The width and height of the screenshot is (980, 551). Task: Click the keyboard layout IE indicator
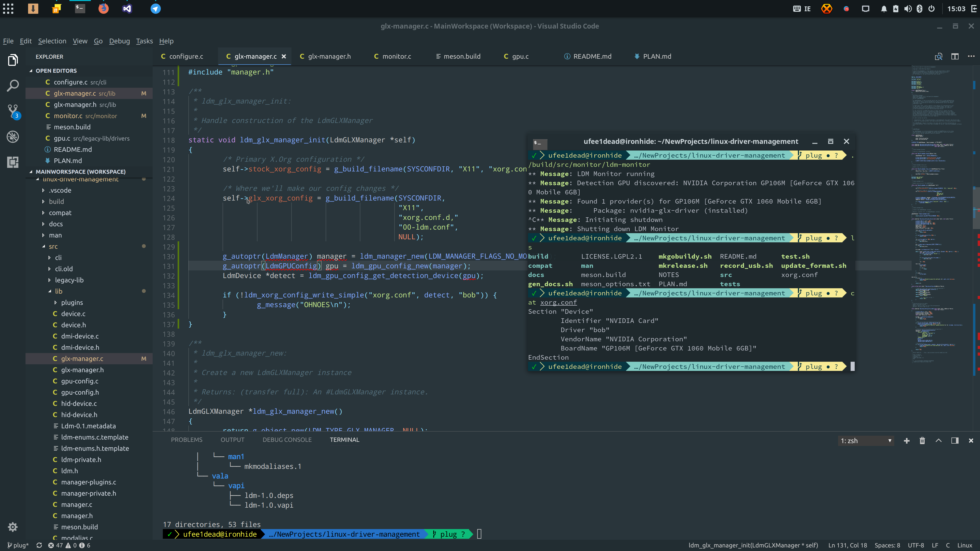(x=802, y=9)
